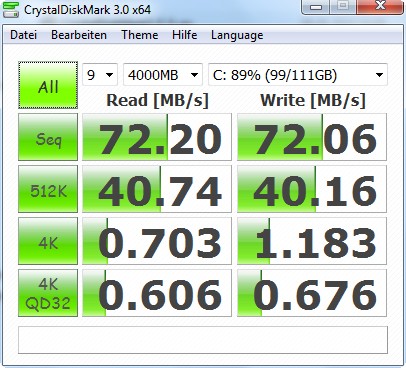The height and width of the screenshot is (368, 406).
Task: Expand the test count dropdown showing 9
Action: click(100, 75)
